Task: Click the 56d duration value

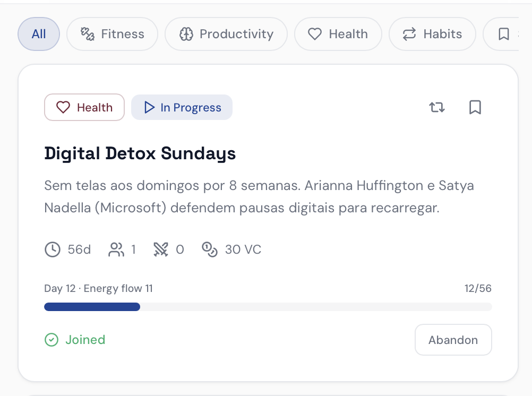Action: 79,249
